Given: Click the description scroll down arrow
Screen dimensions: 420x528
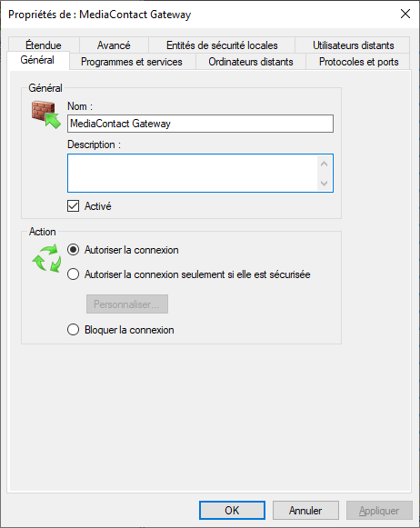Looking at the screenshot, I should point(324,184).
